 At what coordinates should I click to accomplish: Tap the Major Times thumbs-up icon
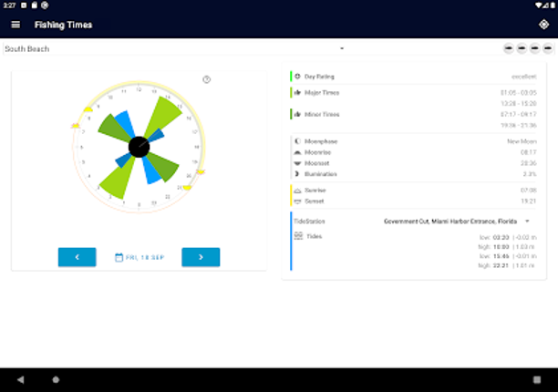(298, 92)
